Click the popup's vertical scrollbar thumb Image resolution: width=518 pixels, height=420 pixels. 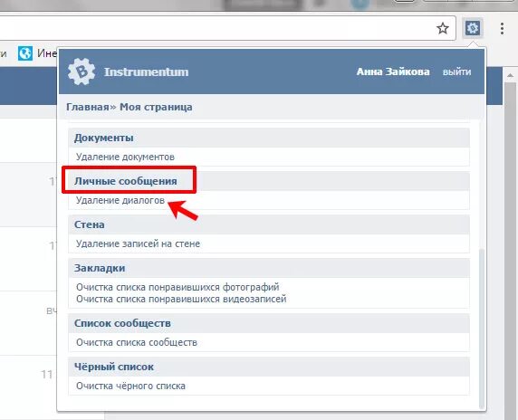click(482, 328)
